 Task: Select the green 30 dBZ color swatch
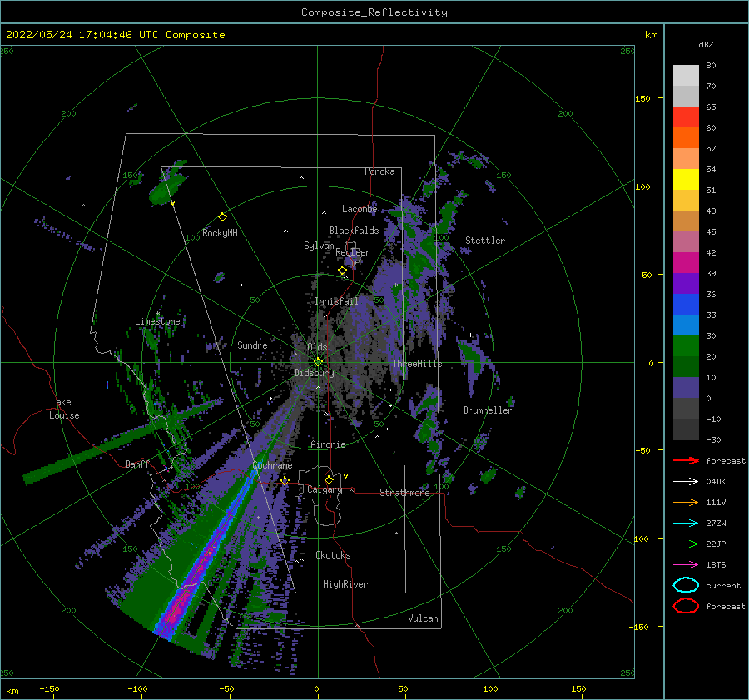coord(686,345)
